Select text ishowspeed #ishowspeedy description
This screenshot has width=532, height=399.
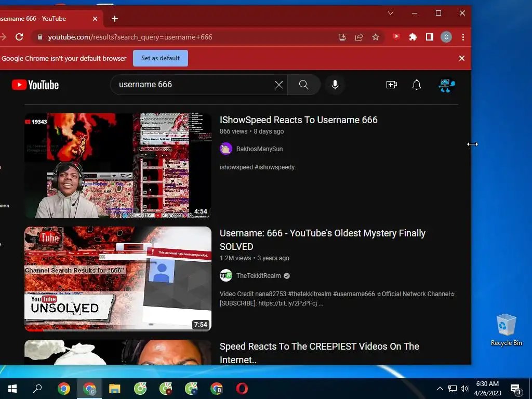[x=258, y=167]
